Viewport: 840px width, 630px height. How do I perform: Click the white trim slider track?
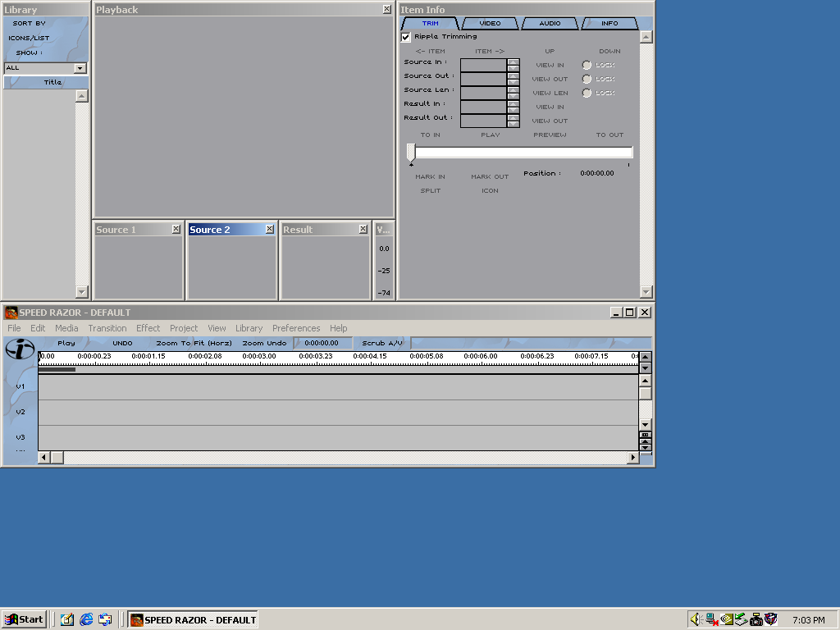(524, 152)
